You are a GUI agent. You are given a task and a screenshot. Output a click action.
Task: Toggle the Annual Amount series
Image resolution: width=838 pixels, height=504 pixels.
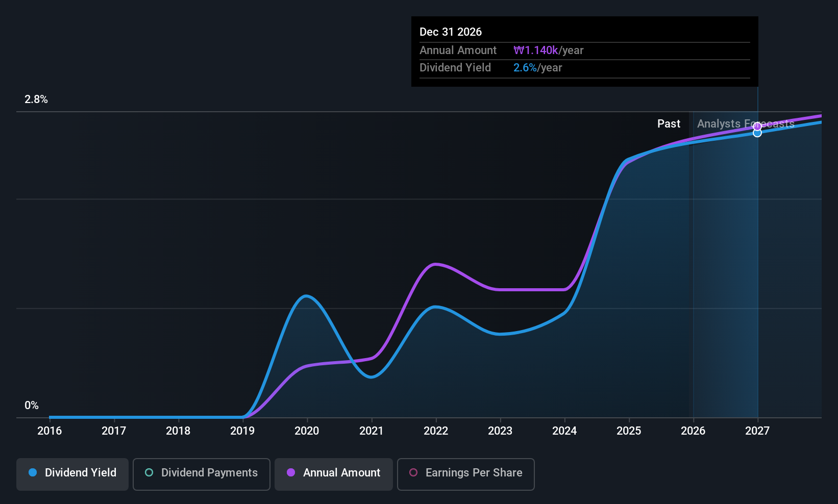[x=334, y=473]
